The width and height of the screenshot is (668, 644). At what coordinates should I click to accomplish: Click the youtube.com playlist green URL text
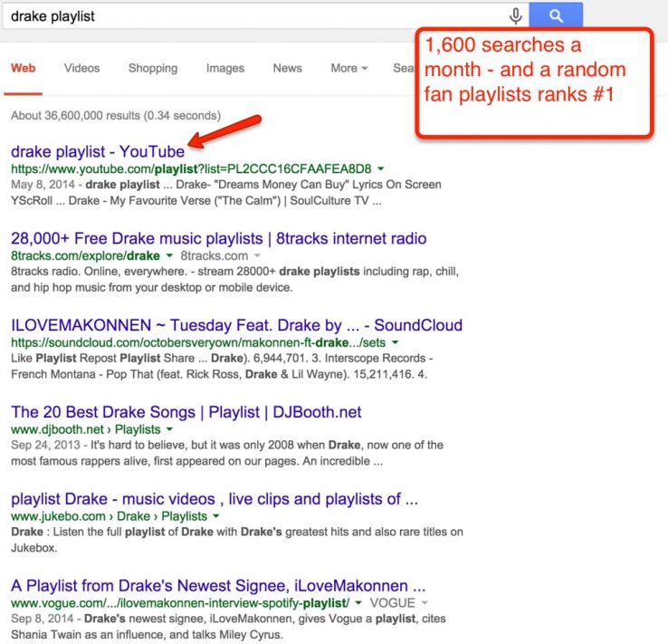click(191, 169)
